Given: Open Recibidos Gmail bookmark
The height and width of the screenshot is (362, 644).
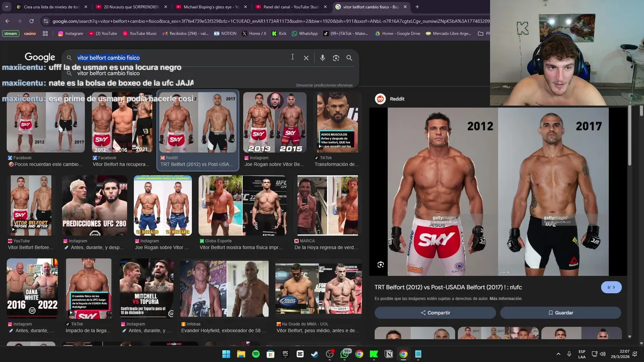Looking at the screenshot, I should coord(185,34).
